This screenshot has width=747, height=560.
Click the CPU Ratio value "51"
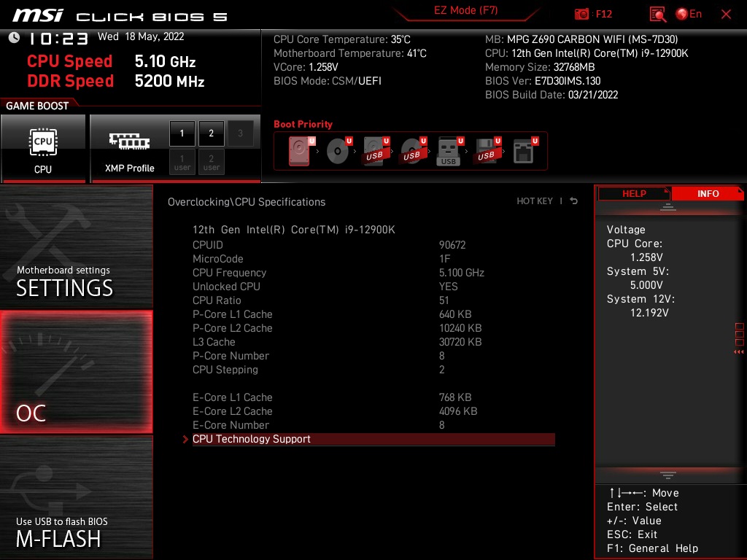(444, 300)
